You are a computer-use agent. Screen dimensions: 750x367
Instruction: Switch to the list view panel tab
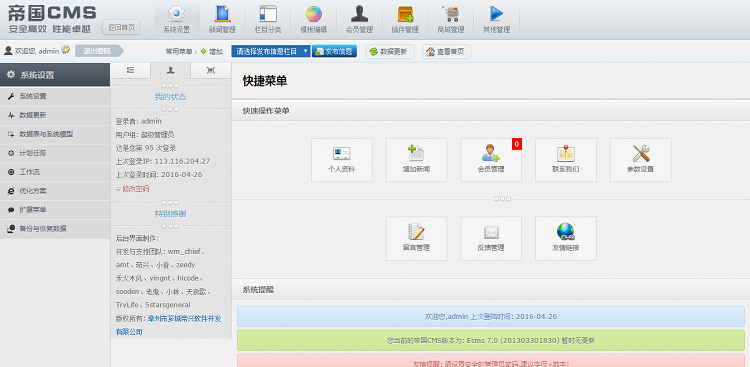[130, 70]
